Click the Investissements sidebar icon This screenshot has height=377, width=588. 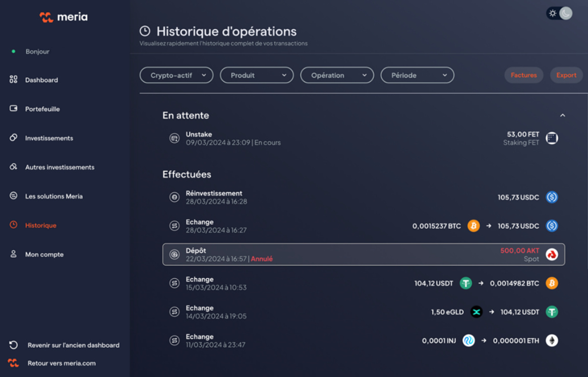(14, 138)
